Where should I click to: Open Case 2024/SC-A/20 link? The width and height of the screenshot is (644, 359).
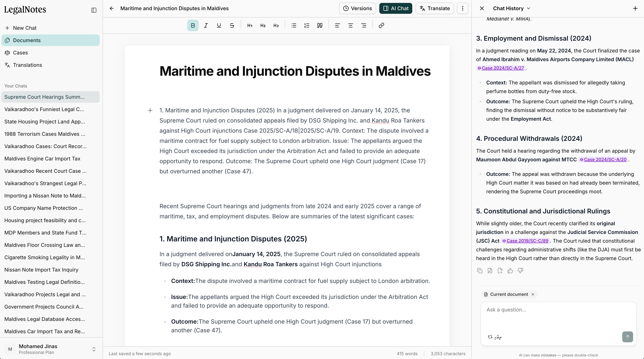(x=603, y=160)
